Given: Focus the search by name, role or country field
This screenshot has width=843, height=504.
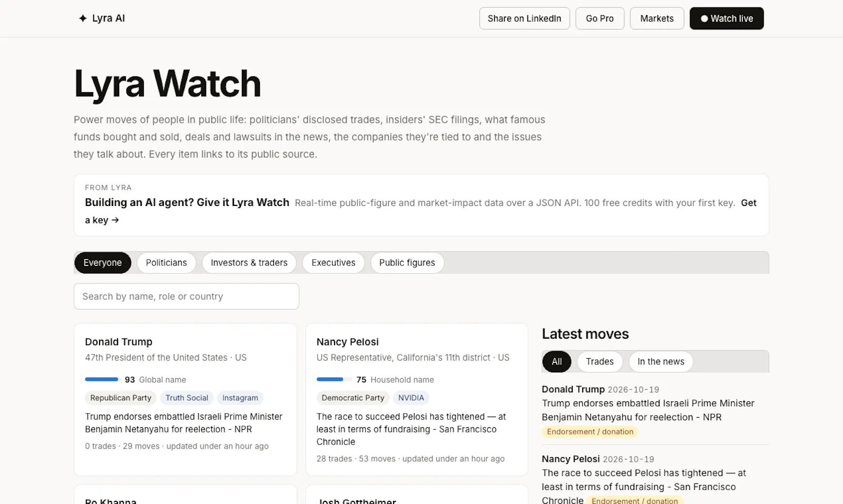Looking at the screenshot, I should tap(187, 297).
